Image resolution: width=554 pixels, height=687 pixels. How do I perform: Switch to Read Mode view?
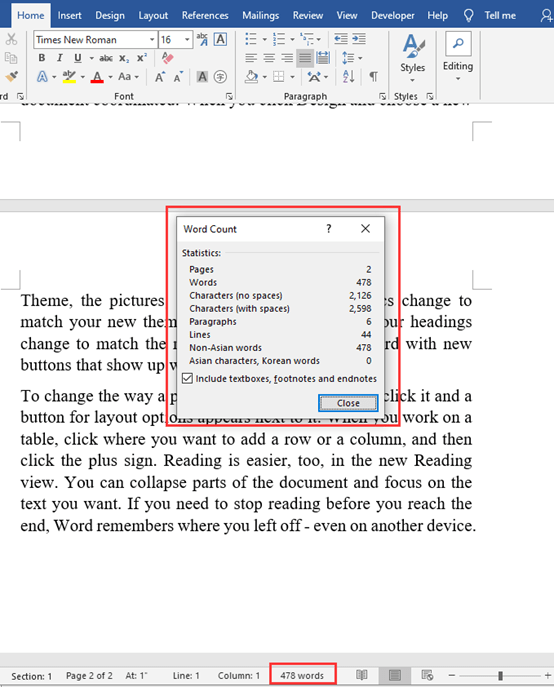point(362,675)
